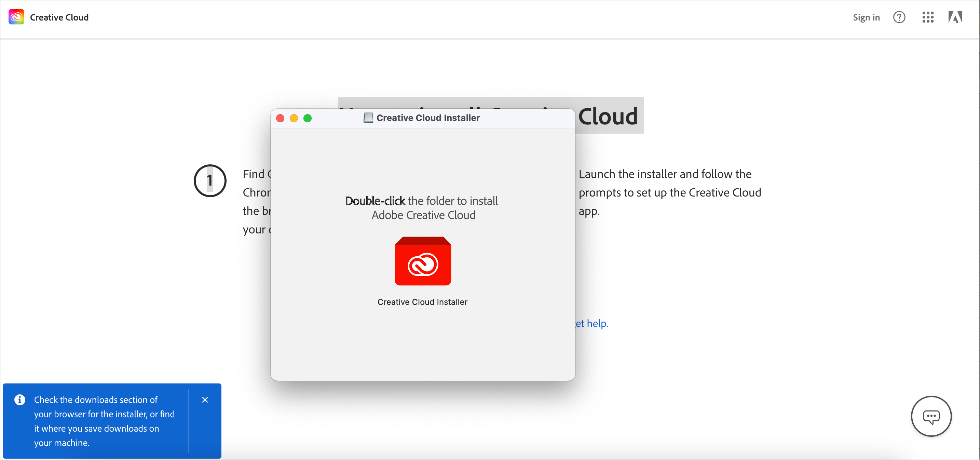Open the Adobe help menu

click(899, 17)
